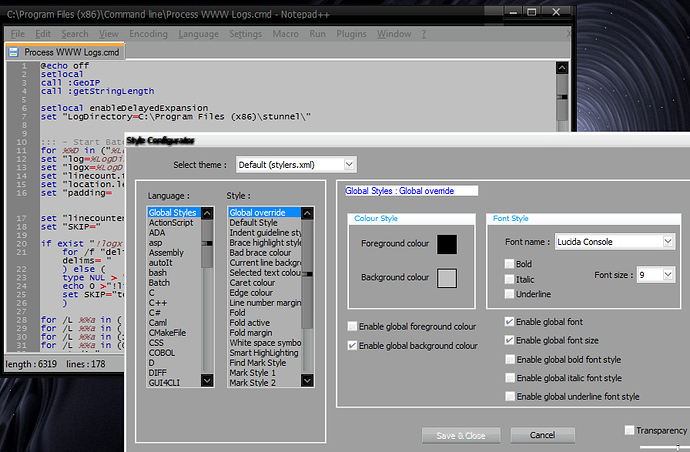This screenshot has width=690, height=452.
Task: Enable global foreground colour
Action: (352, 326)
